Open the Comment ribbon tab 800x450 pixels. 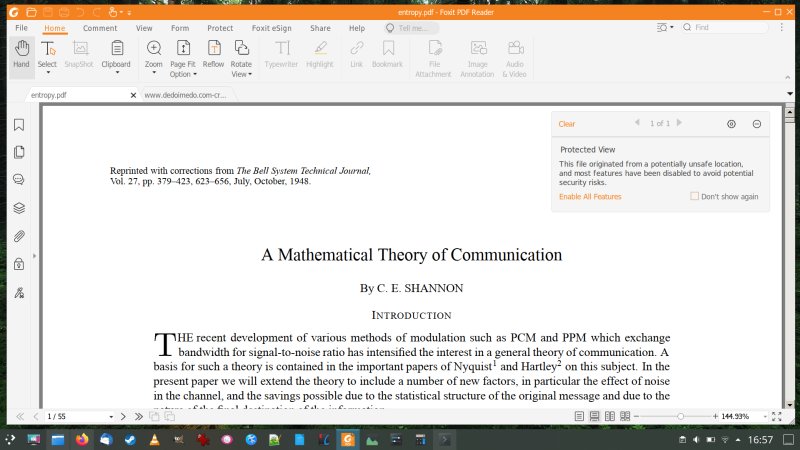click(100, 28)
